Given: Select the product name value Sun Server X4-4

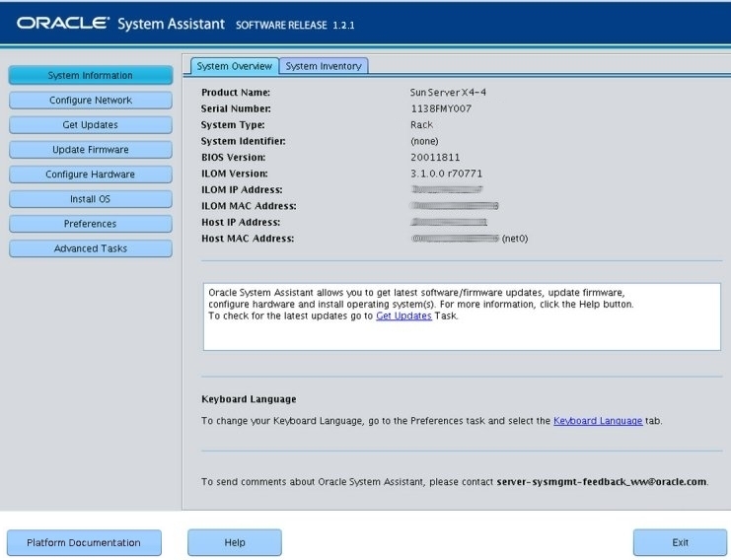Looking at the screenshot, I should [x=448, y=93].
